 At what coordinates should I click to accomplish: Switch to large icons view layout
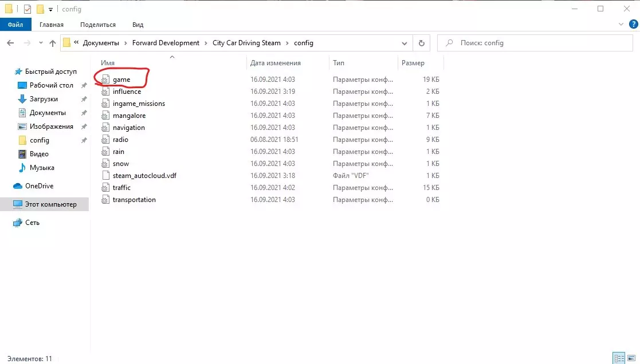coord(631,358)
